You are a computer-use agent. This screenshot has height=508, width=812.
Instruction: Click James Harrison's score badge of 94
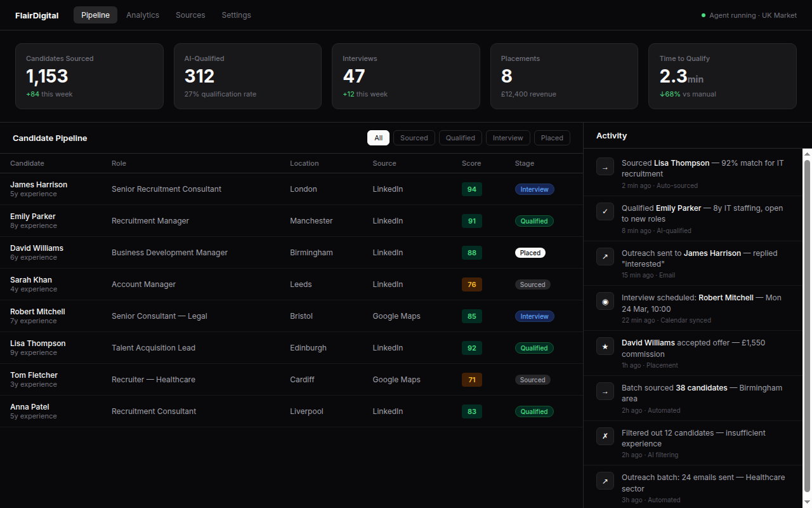click(x=471, y=189)
